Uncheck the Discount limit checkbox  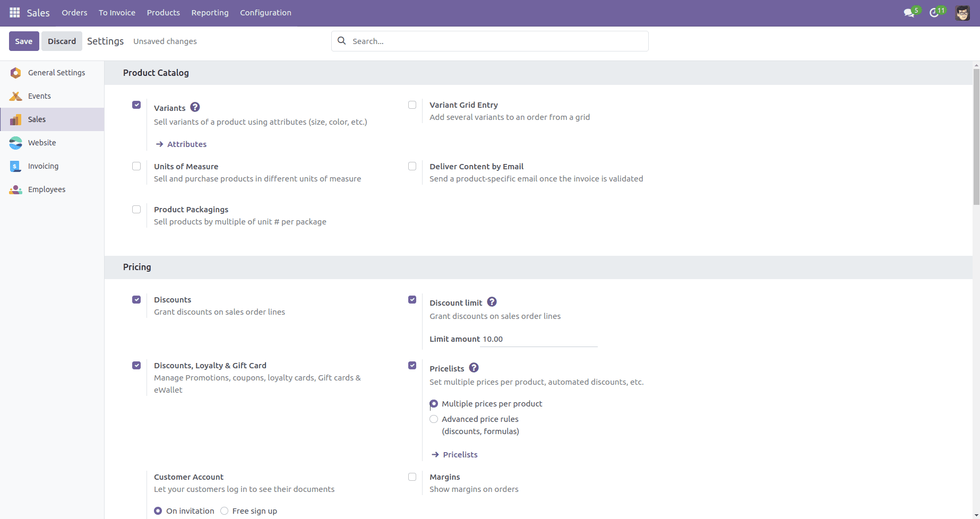click(x=412, y=300)
